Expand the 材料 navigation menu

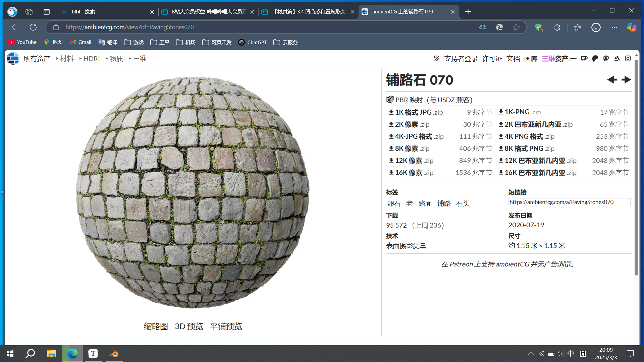tap(67, 58)
